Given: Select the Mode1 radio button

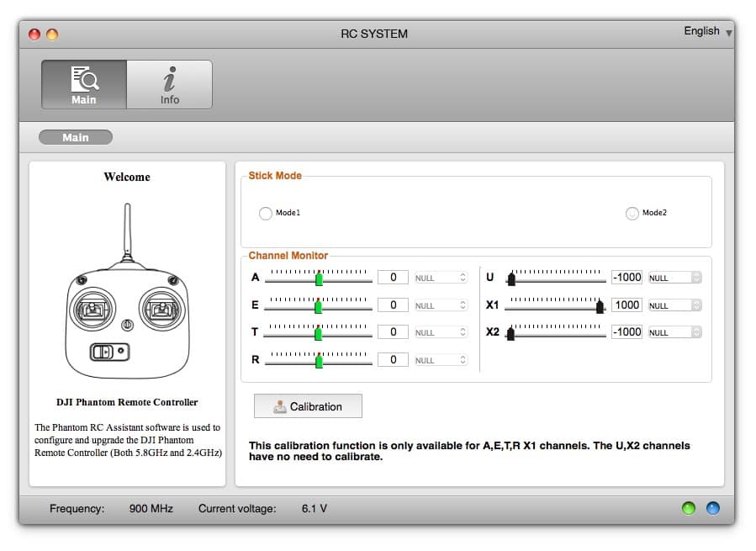Looking at the screenshot, I should (266, 213).
